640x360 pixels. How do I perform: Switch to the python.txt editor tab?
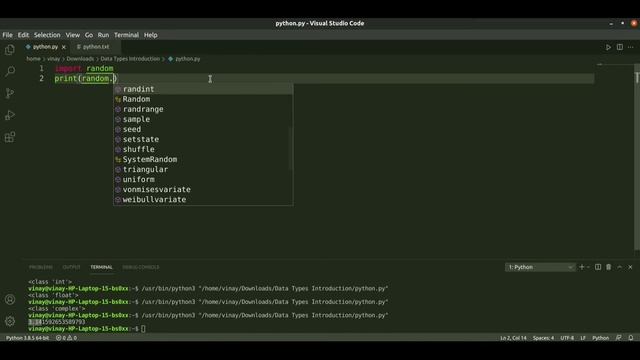click(x=96, y=47)
